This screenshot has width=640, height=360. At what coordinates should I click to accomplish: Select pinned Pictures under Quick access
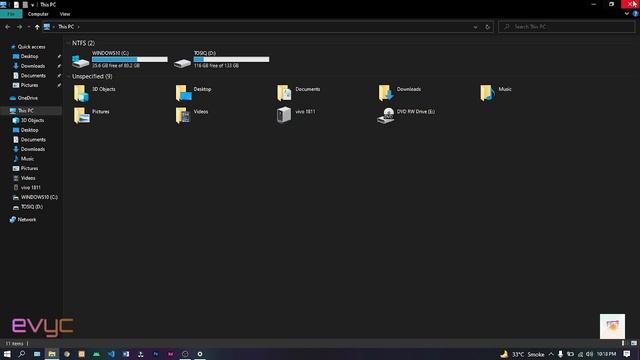(29, 85)
